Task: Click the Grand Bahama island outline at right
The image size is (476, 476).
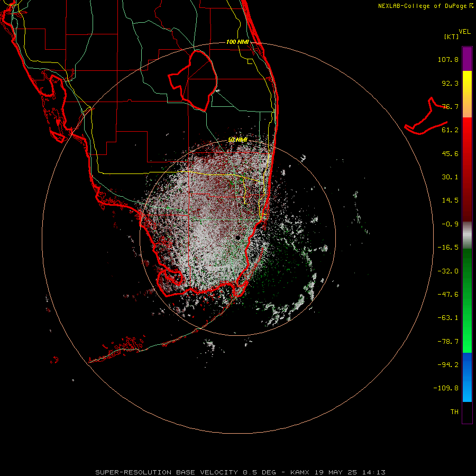Action: (x=426, y=117)
